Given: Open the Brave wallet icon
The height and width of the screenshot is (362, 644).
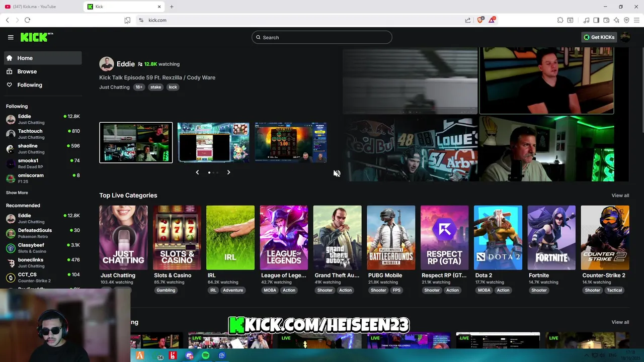Looking at the screenshot, I should [x=606, y=20].
